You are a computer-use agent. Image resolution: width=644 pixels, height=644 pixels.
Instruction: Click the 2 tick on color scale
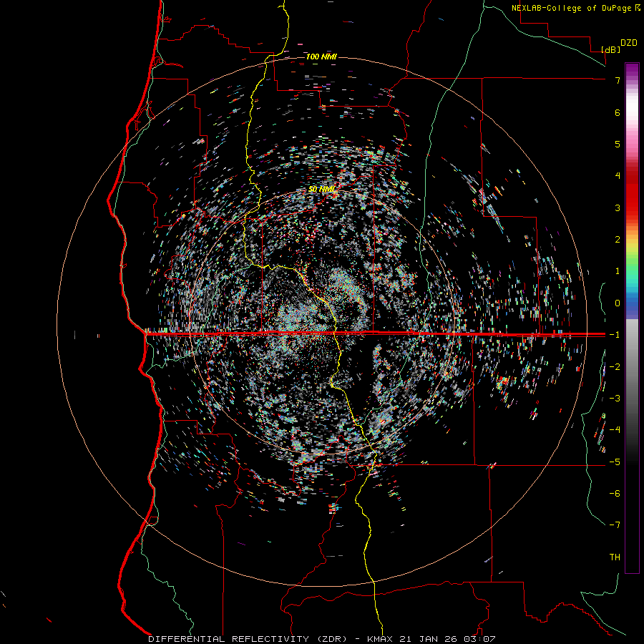618,240
